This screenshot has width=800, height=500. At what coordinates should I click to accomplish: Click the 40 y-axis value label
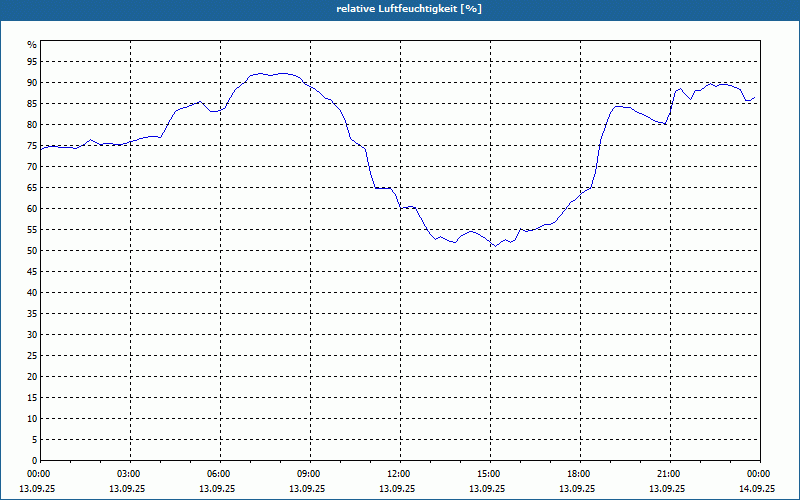coord(32,292)
